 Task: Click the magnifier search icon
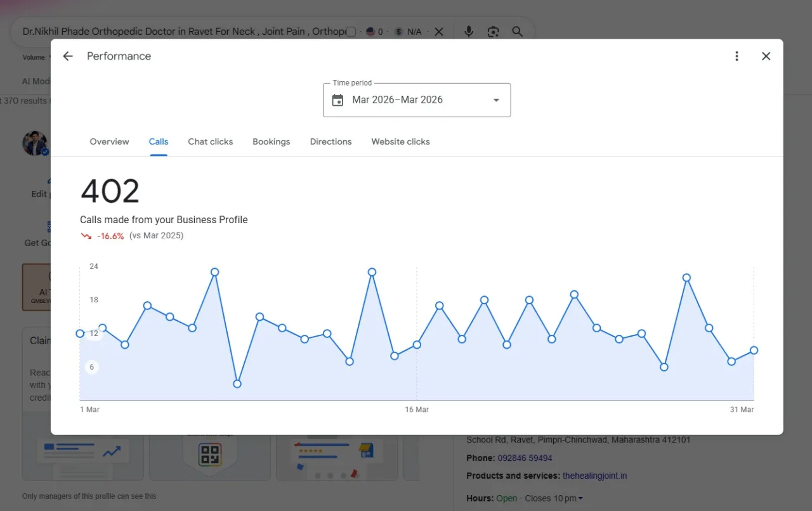coord(518,32)
